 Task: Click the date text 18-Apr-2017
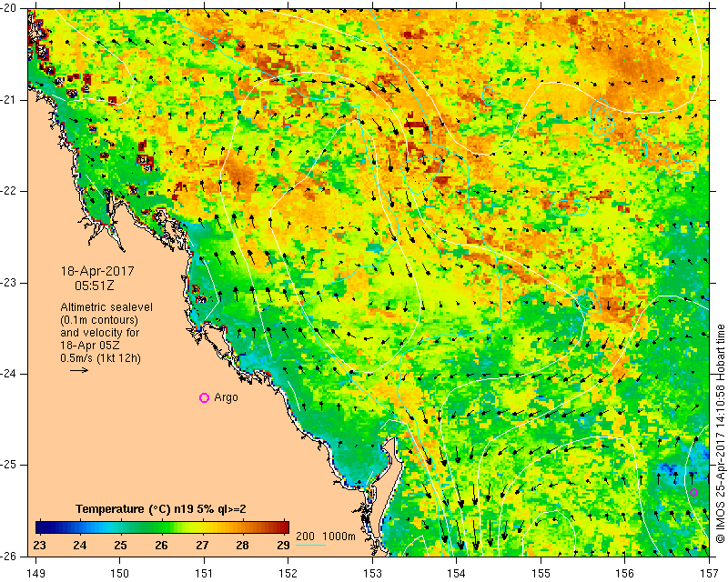click(x=97, y=271)
